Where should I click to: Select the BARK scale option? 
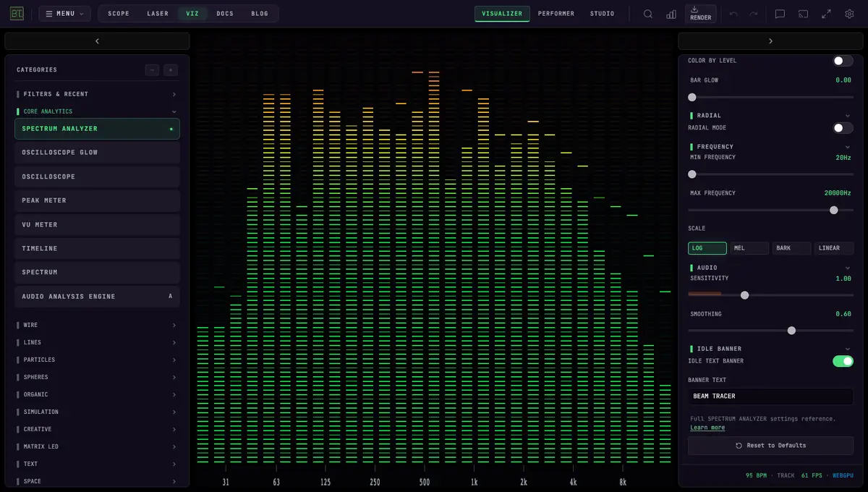tap(792, 248)
